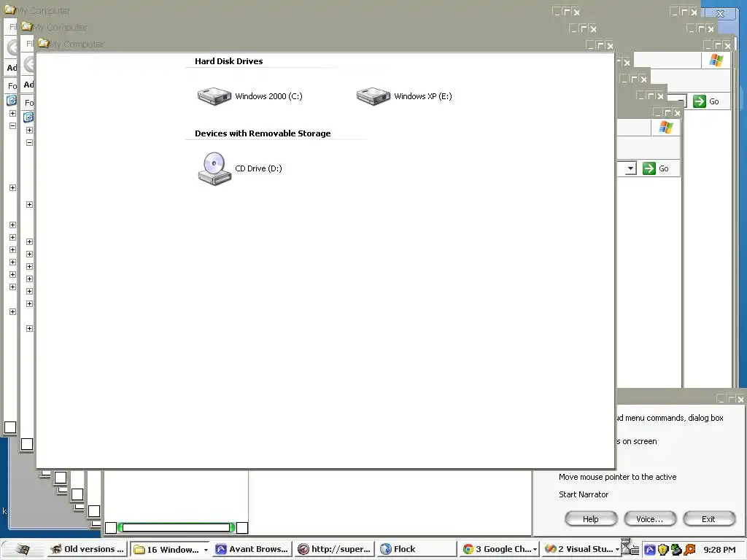Click the 'Hard Disk Drives' group header
This screenshot has height=560, width=747.
[228, 61]
